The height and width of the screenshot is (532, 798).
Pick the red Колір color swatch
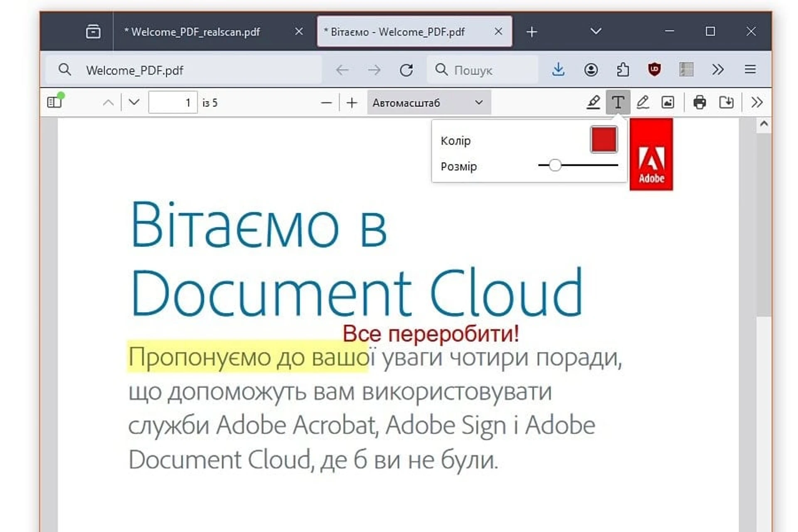click(604, 140)
